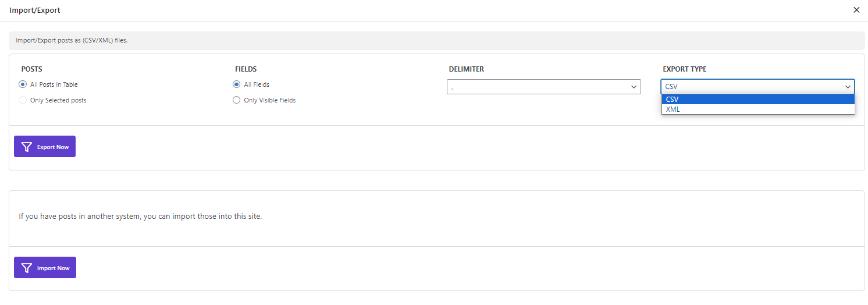The height and width of the screenshot is (305, 868).
Task: Click the Export Now button text
Action: [53, 147]
